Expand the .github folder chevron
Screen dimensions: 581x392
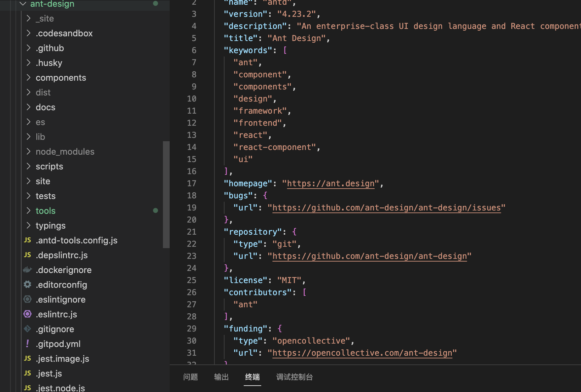point(29,48)
